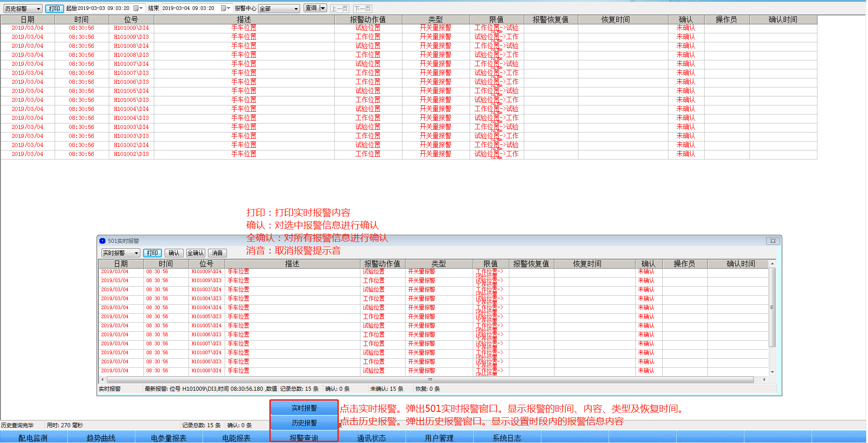Viewport: 868px width, 443px height.
Task: Click the 位号 column header in history table
Action: 131,19
